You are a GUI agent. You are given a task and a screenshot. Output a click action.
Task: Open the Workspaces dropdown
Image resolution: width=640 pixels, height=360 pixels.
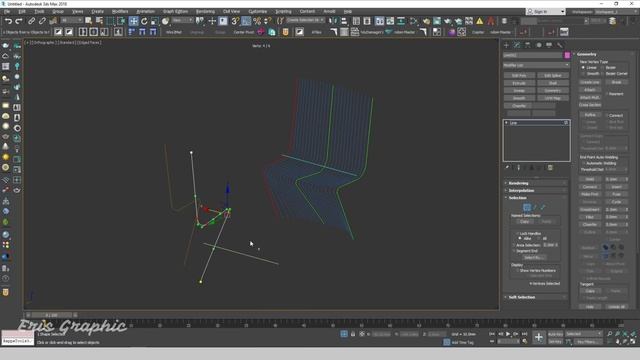[615, 12]
